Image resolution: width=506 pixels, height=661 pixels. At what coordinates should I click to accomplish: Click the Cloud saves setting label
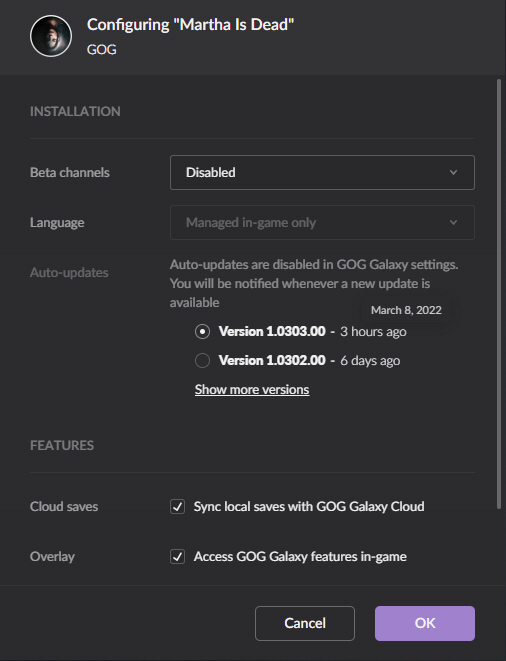(x=64, y=506)
